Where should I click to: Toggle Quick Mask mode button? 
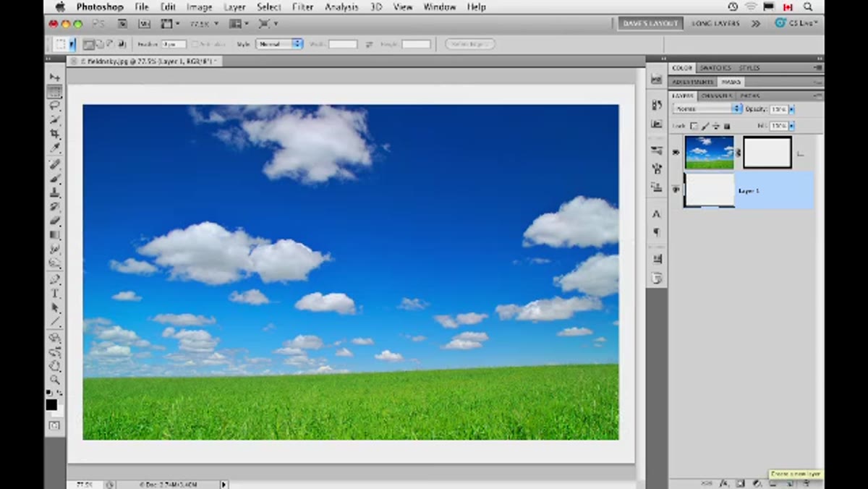coord(54,426)
